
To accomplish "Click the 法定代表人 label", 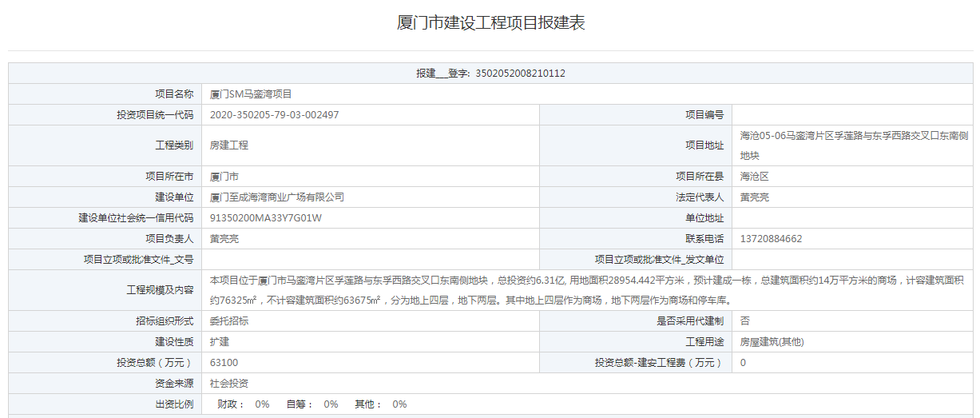I will [700, 197].
